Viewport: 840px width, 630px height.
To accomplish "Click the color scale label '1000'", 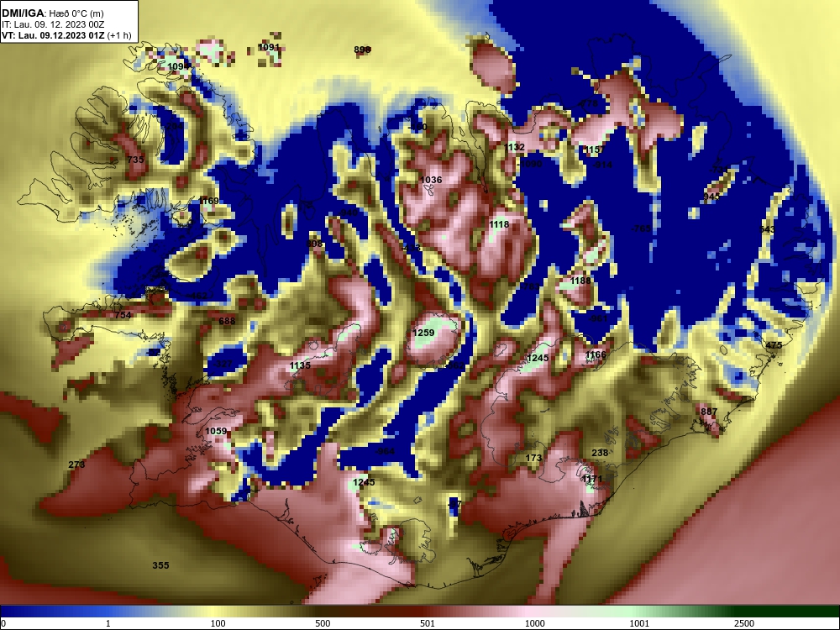I will (534, 623).
